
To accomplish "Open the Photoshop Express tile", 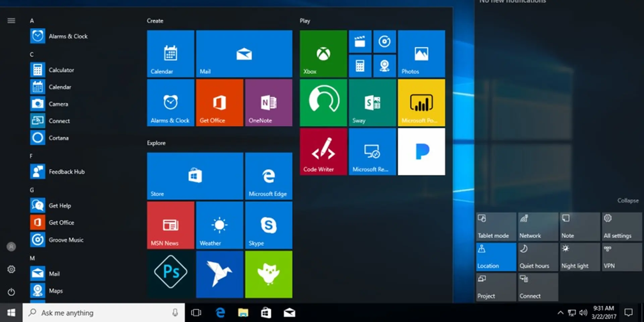I will [170, 274].
